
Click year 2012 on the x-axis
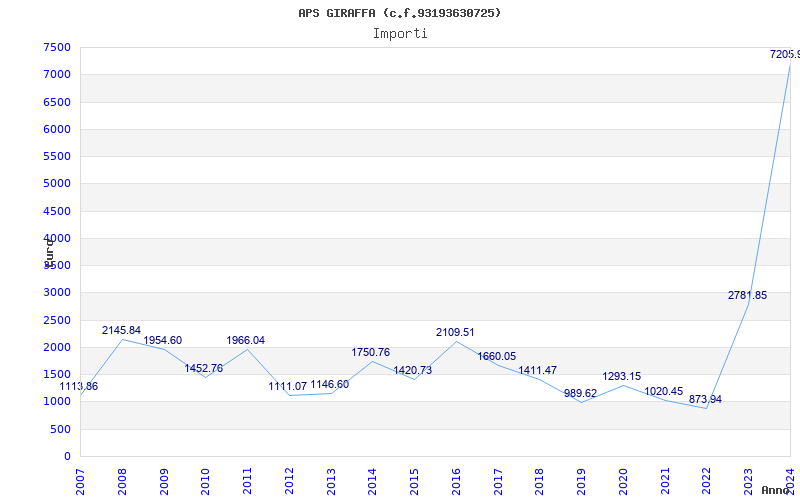289,480
